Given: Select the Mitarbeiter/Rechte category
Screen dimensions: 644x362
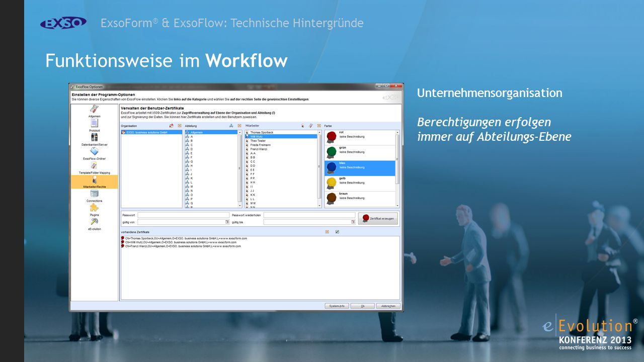Looking at the screenshot, I should click(94, 182).
